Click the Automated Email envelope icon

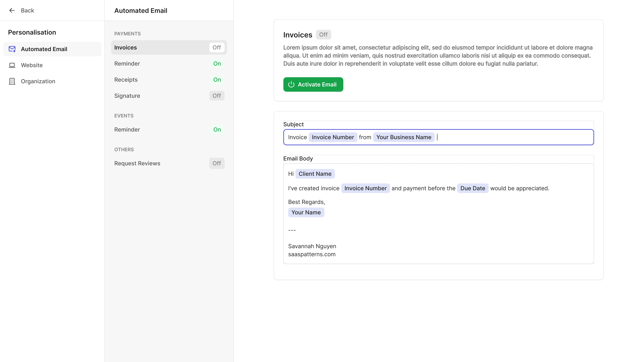coord(12,49)
